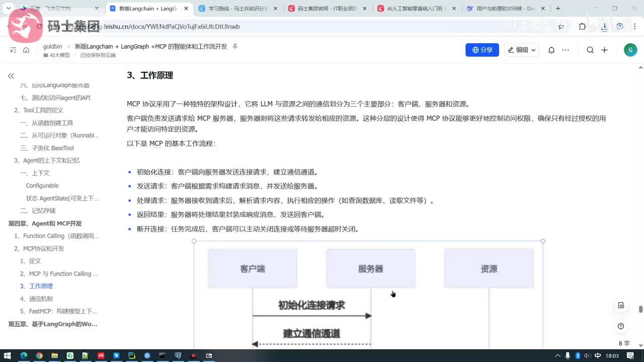Open the help question-mark icon
Viewport: 644px width, 362px height.
tap(621, 326)
